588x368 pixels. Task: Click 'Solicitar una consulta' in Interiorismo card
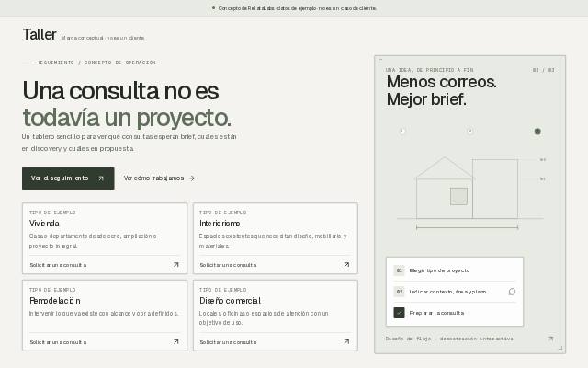click(x=228, y=265)
